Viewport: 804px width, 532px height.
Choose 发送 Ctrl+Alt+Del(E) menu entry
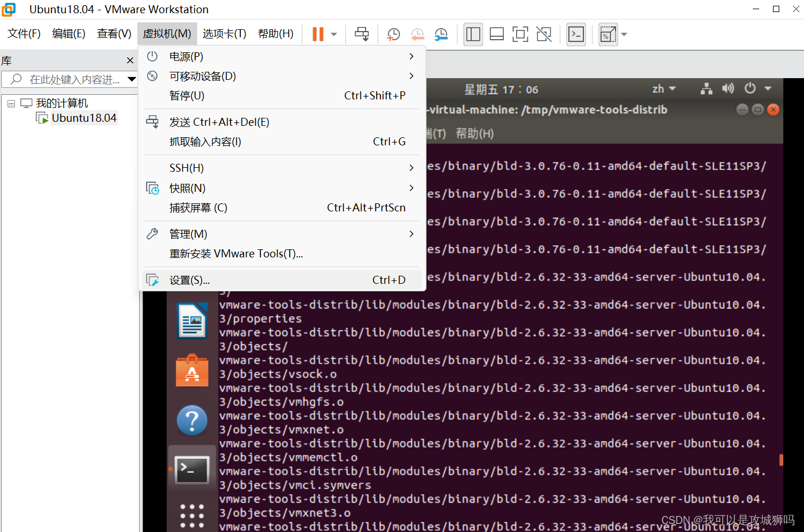(282, 122)
